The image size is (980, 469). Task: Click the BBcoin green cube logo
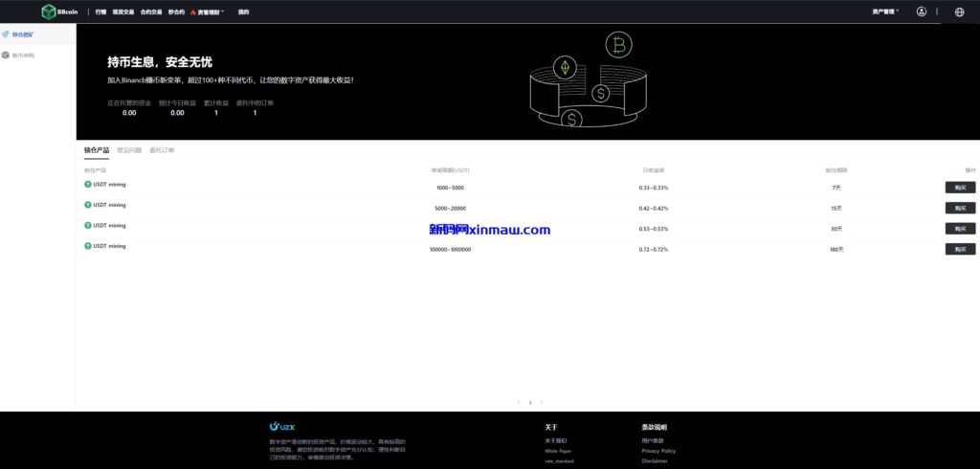coord(48,11)
